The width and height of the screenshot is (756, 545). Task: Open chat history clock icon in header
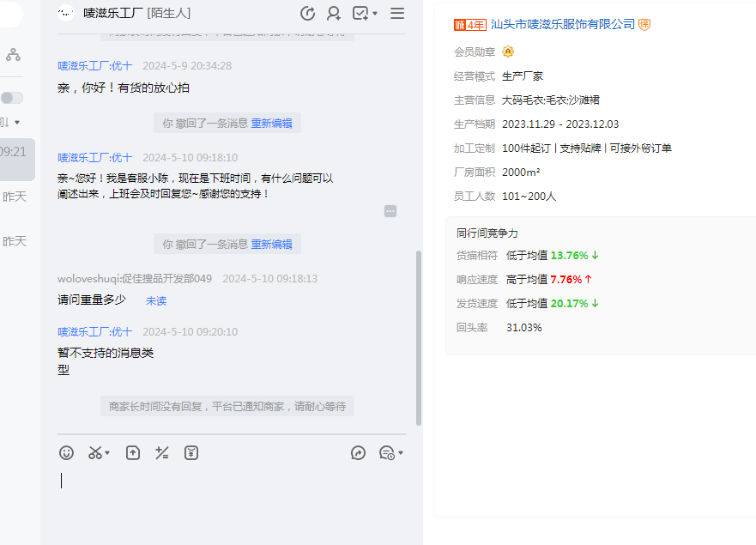coord(308,13)
